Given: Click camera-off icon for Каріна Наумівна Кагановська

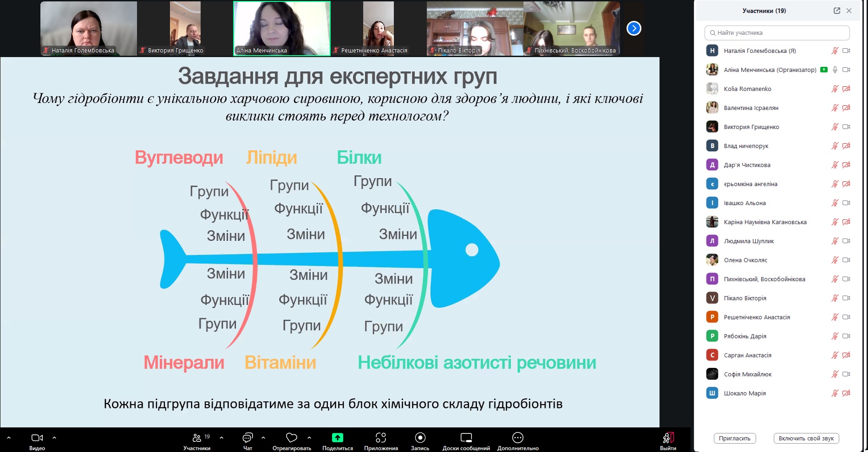Looking at the screenshot, I should click(x=846, y=222).
